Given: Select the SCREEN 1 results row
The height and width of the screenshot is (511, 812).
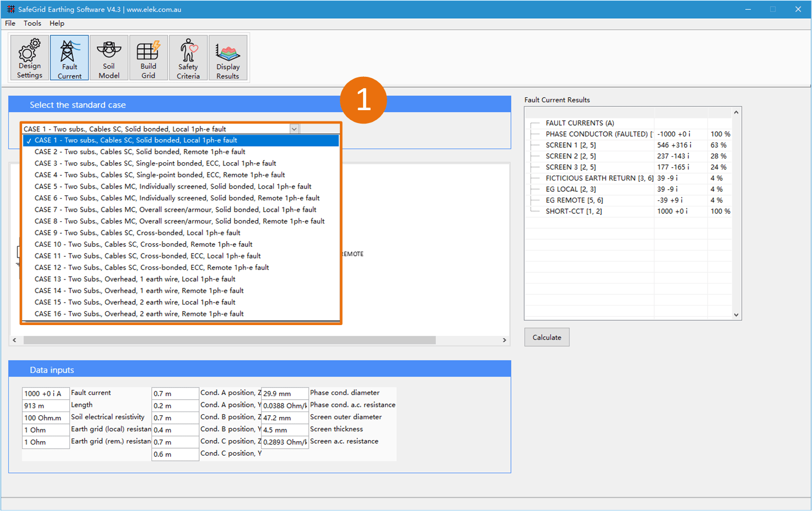Looking at the screenshot, I should coord(591,145).
